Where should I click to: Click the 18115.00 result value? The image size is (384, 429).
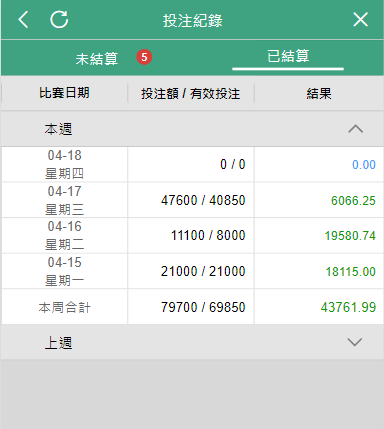coord(351,272)
